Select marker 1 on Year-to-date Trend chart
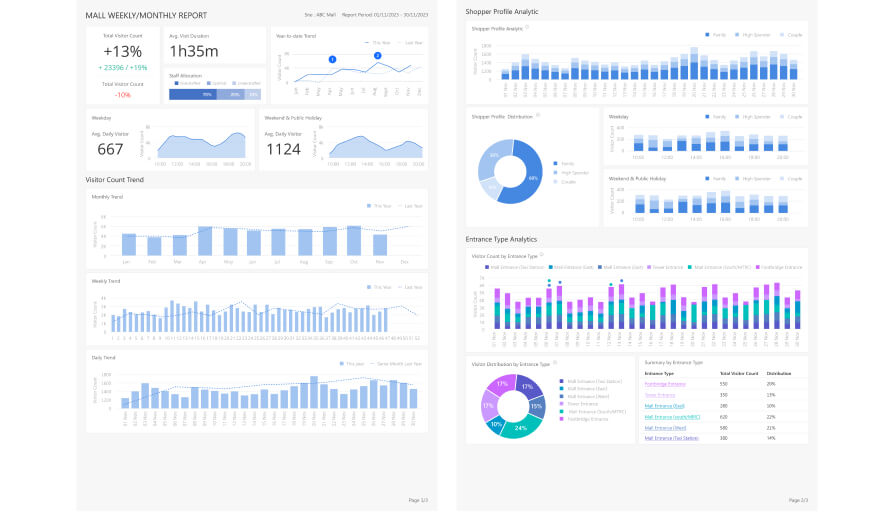894x512 pixels. [333, 60]
